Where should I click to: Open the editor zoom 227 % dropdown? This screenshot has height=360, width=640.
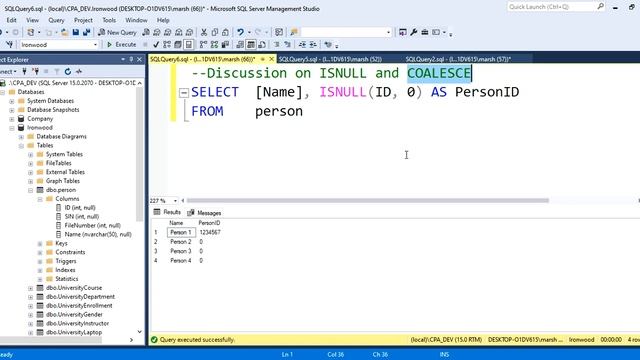point(176,200)
